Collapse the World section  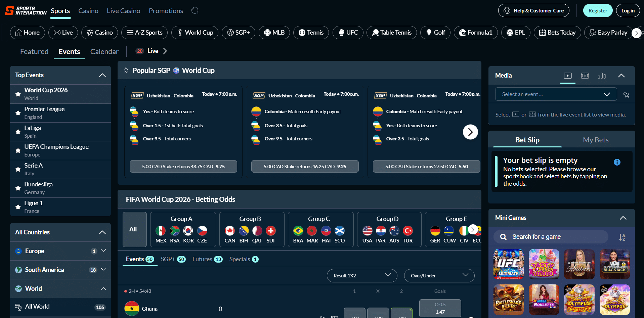(103, 289)
